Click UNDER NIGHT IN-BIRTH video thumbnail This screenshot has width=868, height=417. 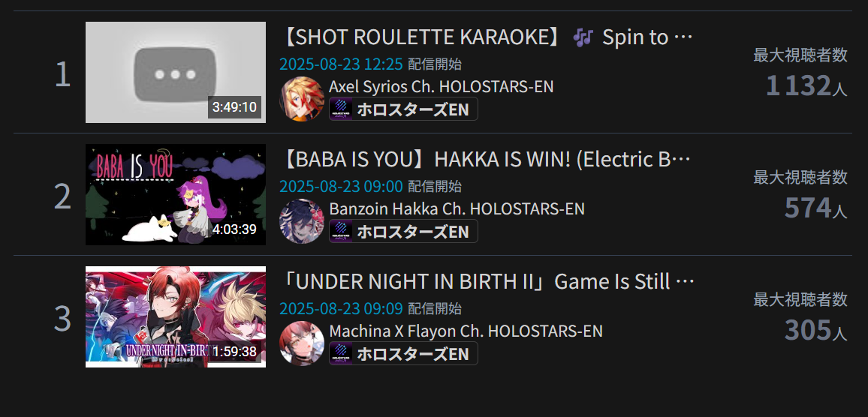(x=176, y=317)
